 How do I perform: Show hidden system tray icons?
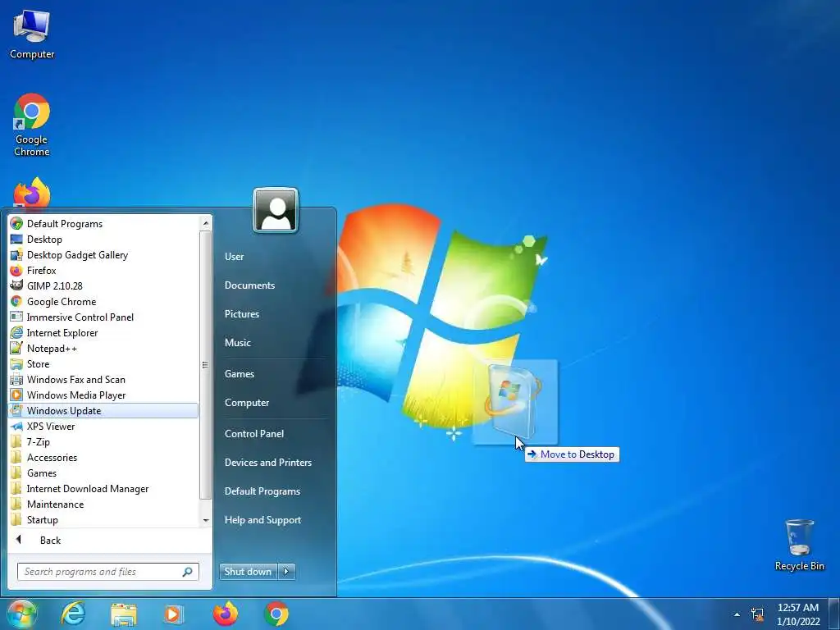click(x=737, y=614)
